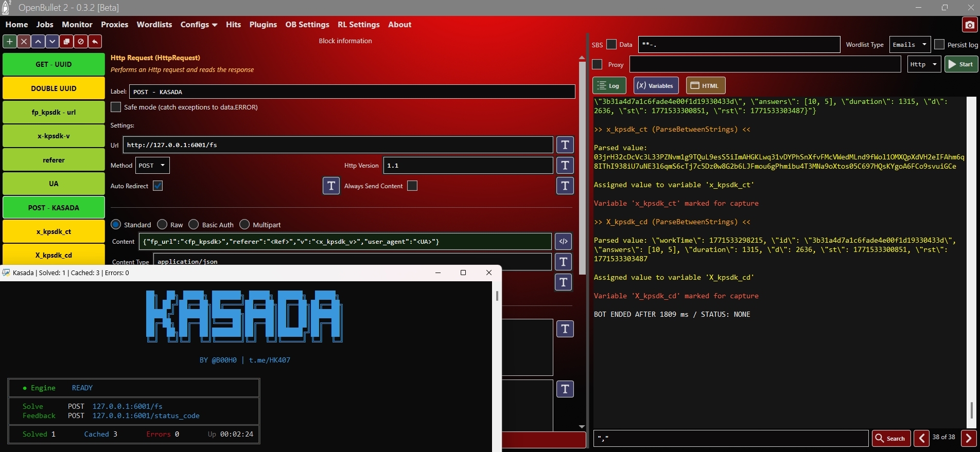
Task: Go to next search result arrow
Action: (x=969, y=438)
